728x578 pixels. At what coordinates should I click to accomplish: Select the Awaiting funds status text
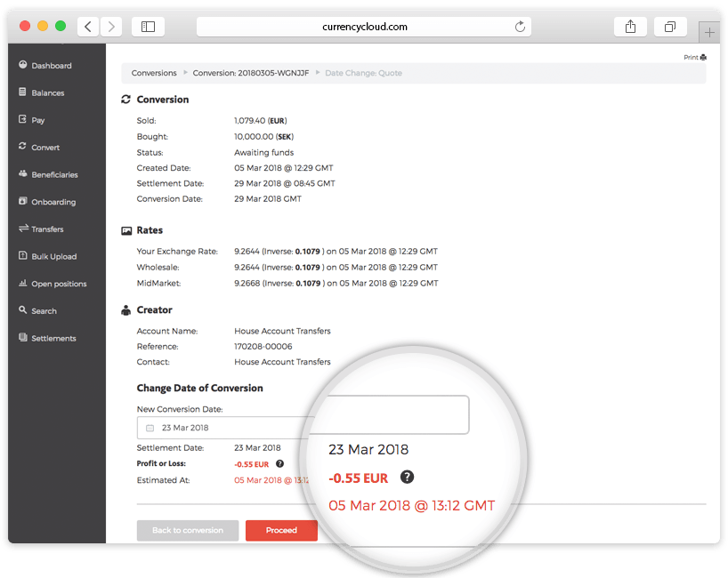[x=263, y=153]
